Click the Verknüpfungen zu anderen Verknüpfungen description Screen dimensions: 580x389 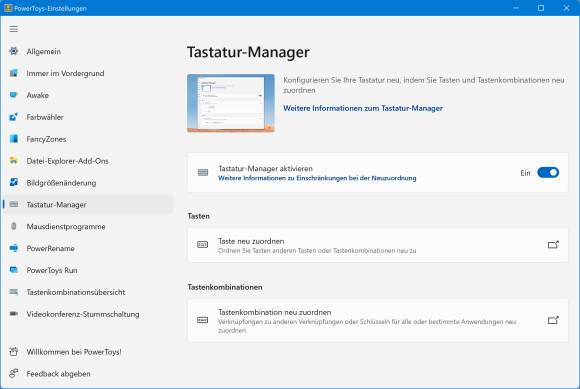[367, 326]
